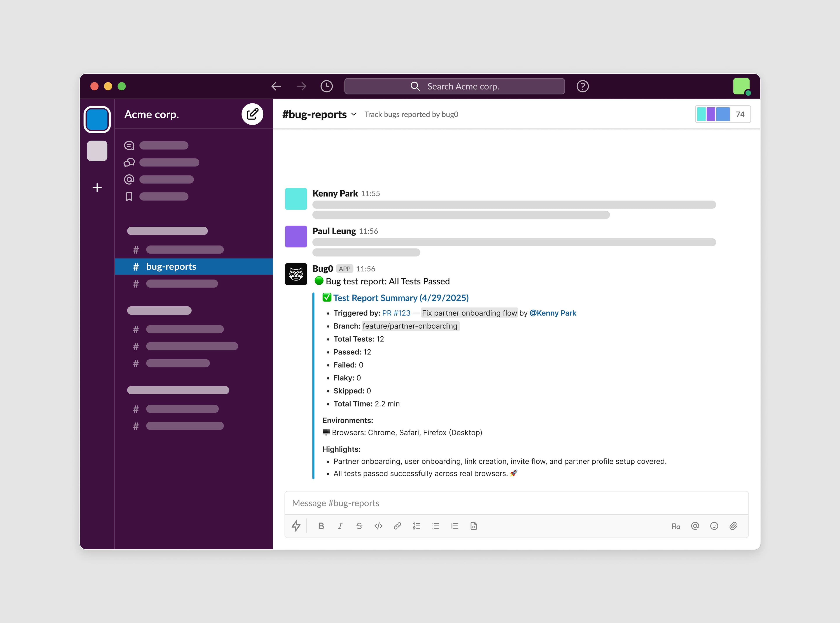Click the Kenny Park sender name

(335, 193)
